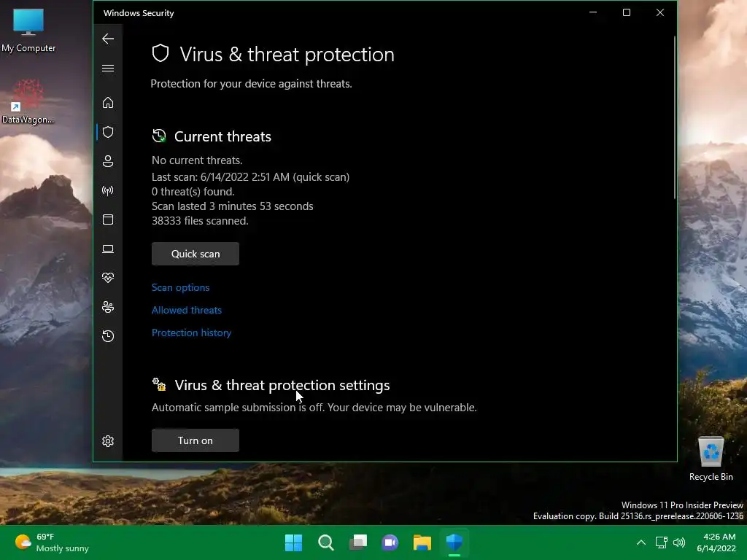
Task: Open Family options sidebar icon
Action: coord(108,307)
